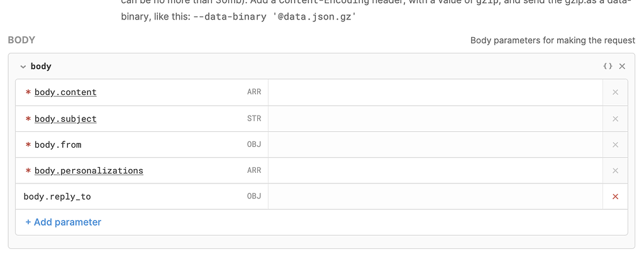Delete the body.from row
Viewport: 644px width, 267px height.
[x=615, y=144]
